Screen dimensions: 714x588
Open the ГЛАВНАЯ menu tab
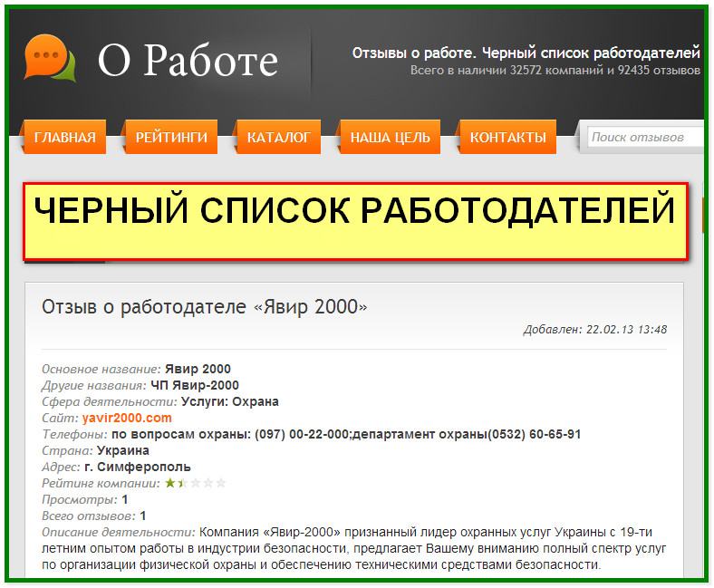(64, 137)
